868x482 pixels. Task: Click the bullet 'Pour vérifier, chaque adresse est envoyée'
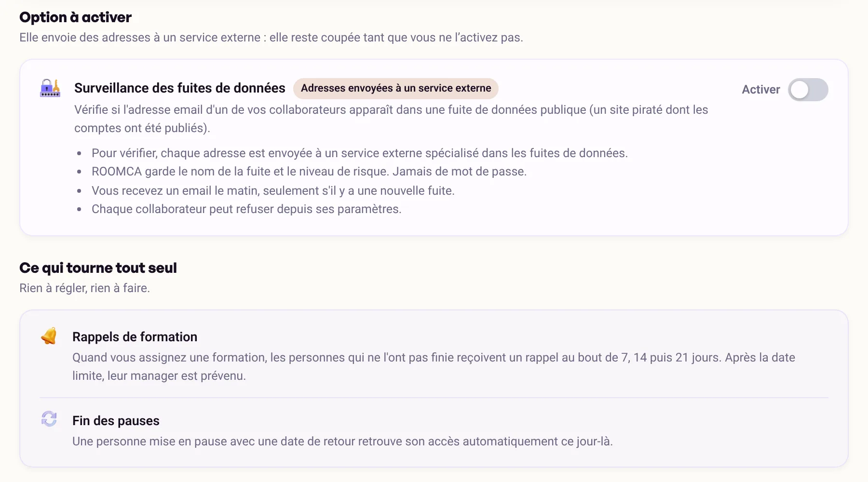360,153
